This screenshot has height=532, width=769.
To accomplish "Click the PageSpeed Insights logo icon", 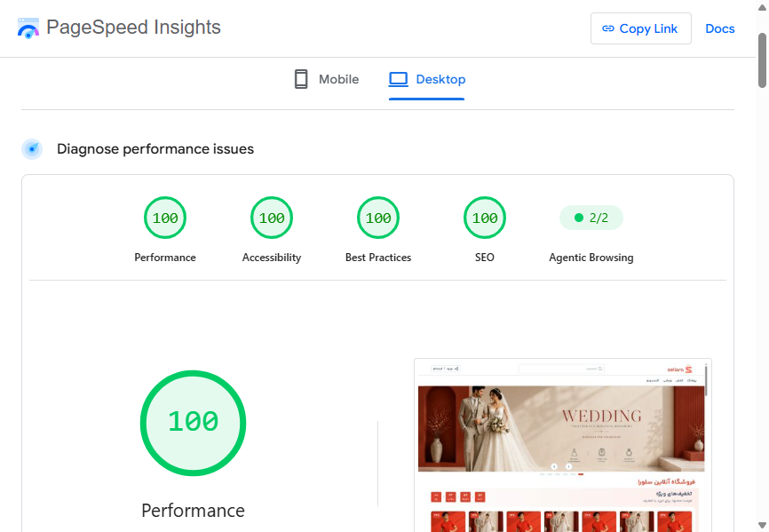I will coord(28,28).
